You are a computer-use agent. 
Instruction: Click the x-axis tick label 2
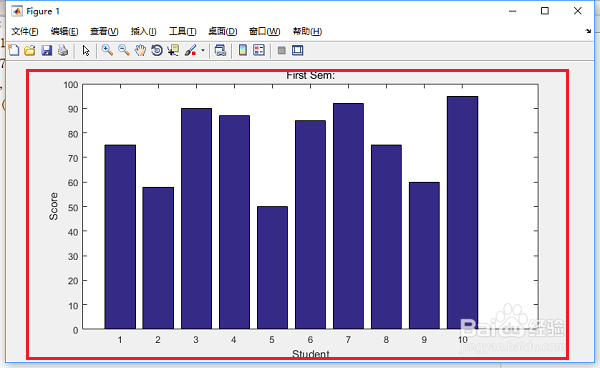coord(158,340)
